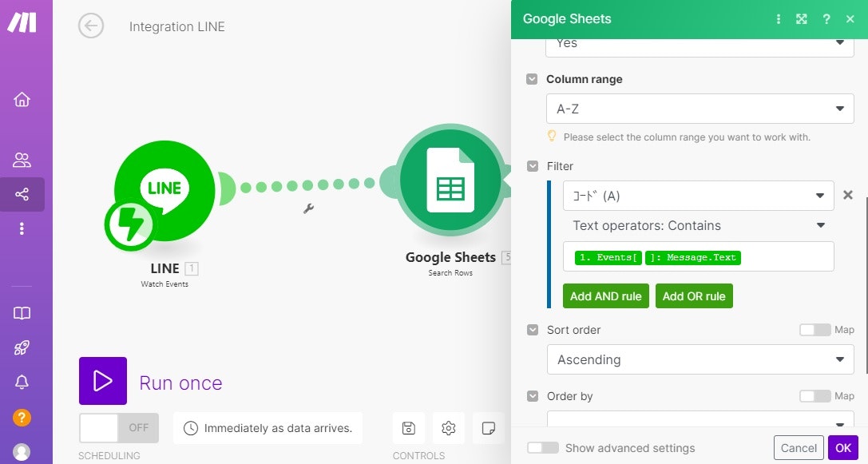Open the Home dashboard icon
The image size is (868, 464).
click(x=22, y=99)
